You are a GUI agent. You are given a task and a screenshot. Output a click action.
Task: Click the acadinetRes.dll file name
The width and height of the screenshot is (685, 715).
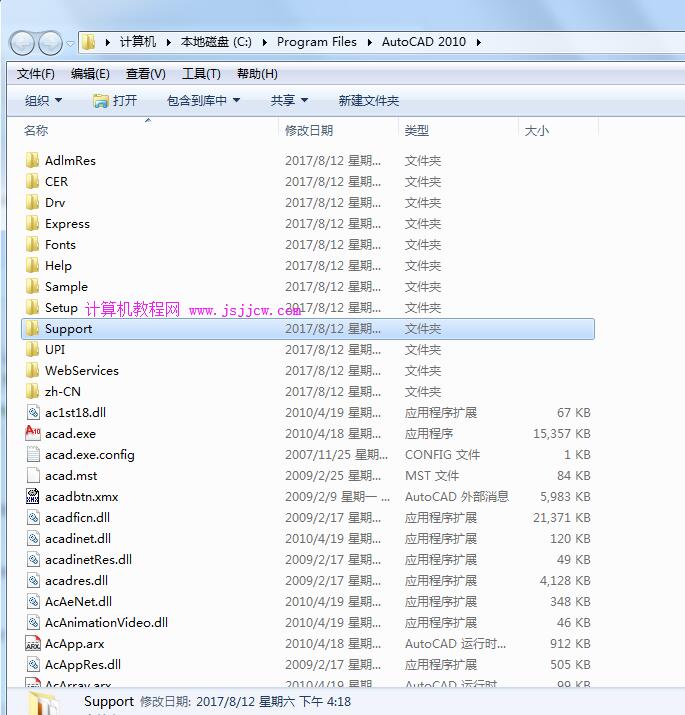(88, 560)
